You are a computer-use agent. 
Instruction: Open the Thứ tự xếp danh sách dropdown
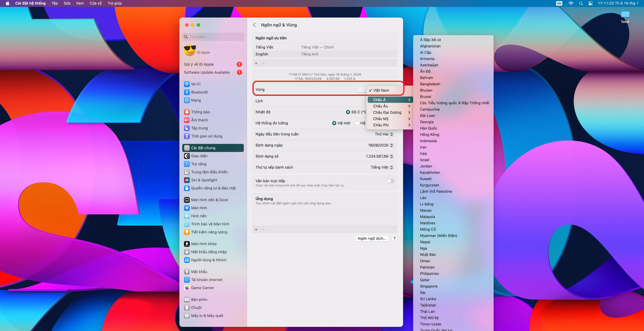click(x=381, y=167)
